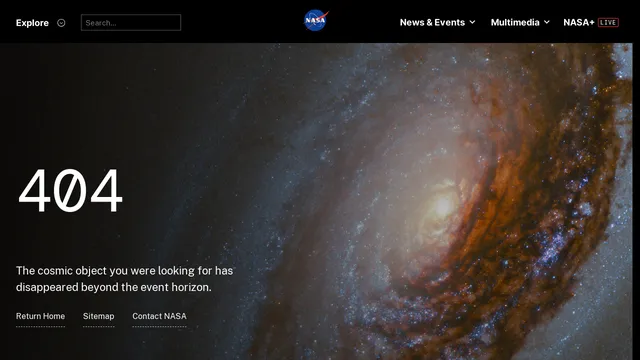Click the 404 heading text
The width and height of the screenshot is (640, 360).
pos(70,191)
